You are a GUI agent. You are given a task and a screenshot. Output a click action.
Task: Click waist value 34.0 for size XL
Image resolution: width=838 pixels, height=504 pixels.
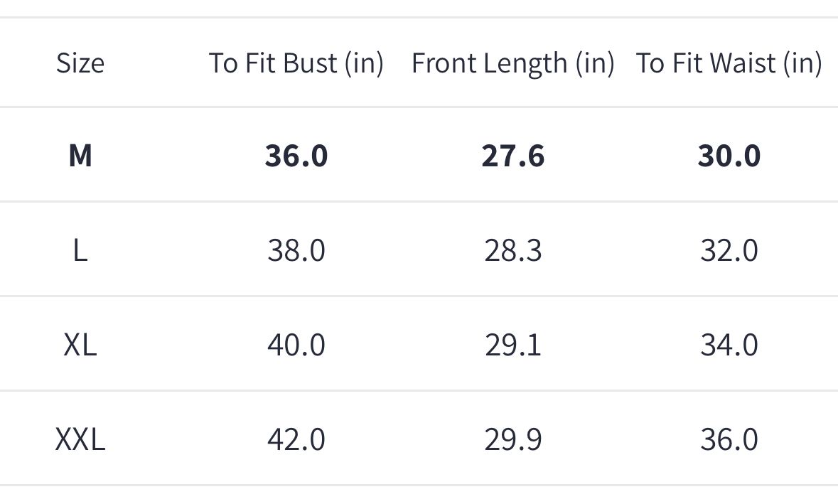(x=729, y=345)
